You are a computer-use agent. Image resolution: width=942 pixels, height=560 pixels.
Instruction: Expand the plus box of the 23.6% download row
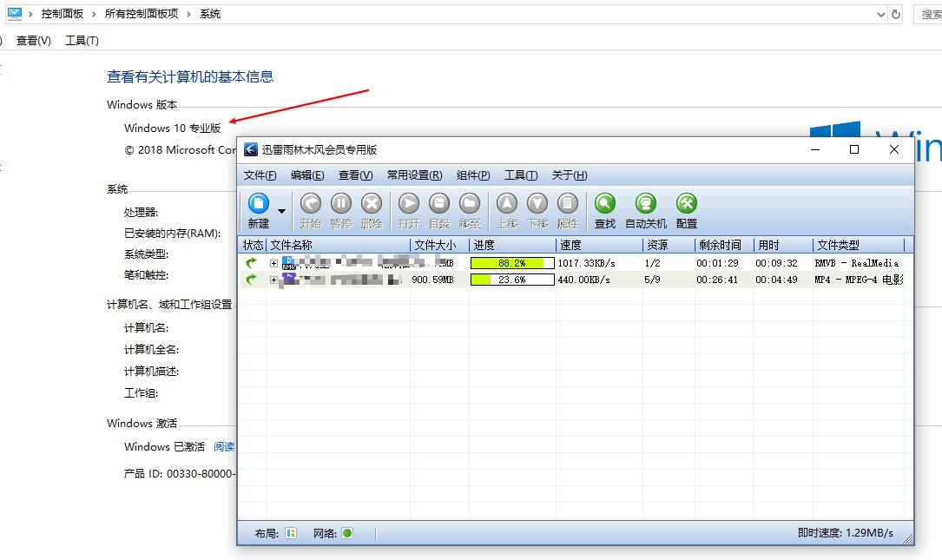click(x=273, y=280)
